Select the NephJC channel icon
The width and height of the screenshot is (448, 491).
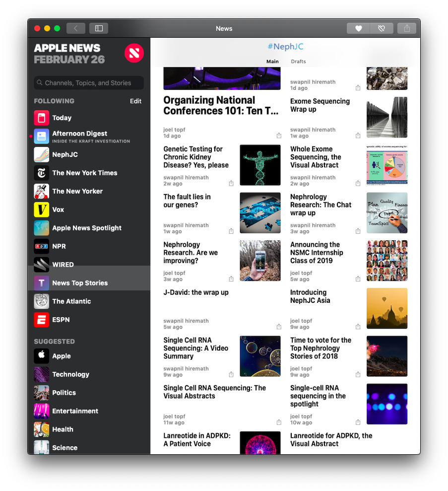[x=42, y=155]
